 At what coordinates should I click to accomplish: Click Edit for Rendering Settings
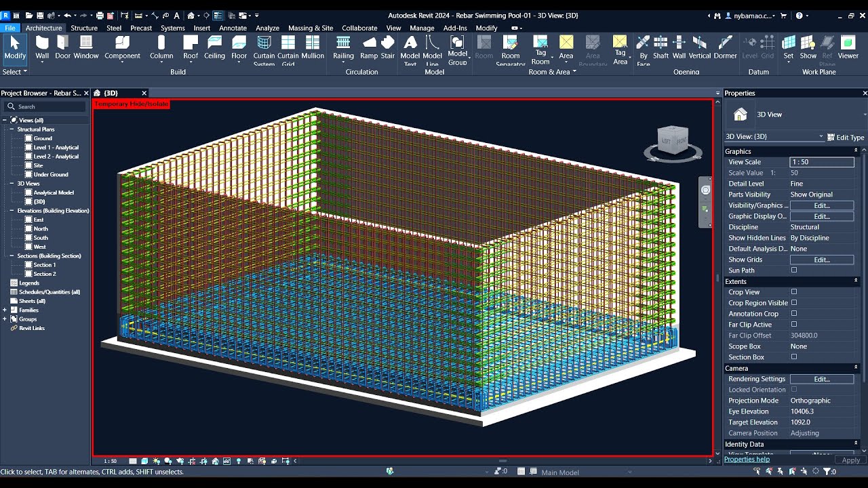[x=822, y=379]
